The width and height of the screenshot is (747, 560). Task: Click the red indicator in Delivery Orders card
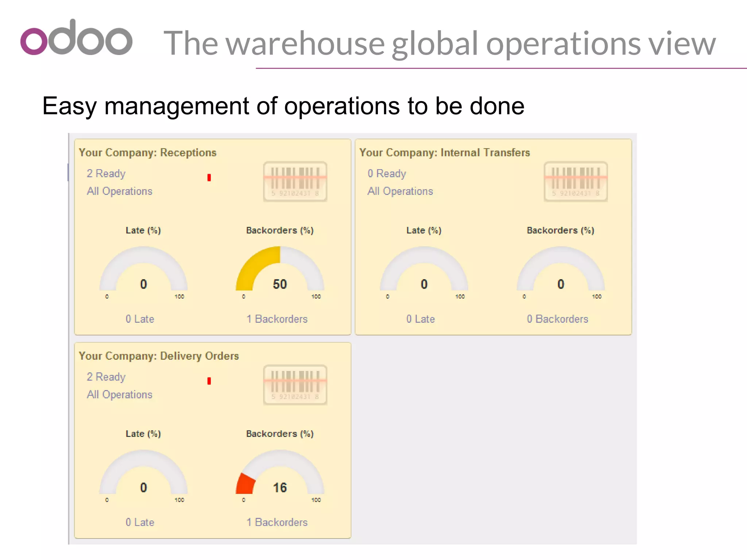click(209, 381)
